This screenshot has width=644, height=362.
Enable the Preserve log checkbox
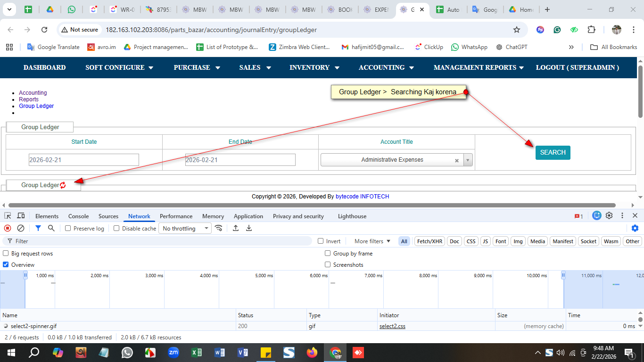(x=68, y=229)
